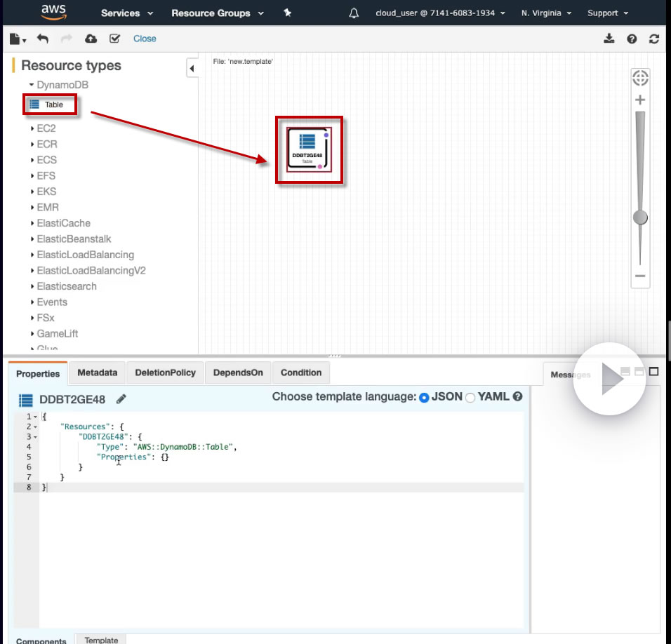Refresh the designer canvas

[x=654, y=39]
